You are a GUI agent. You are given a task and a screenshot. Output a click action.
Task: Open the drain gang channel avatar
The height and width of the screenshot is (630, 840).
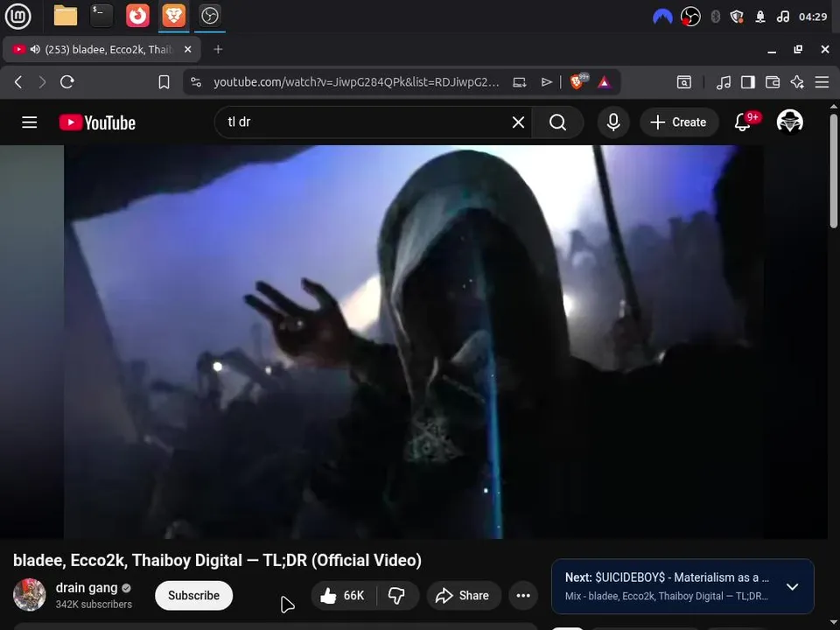pyautogui.click(x=30, y=595)
